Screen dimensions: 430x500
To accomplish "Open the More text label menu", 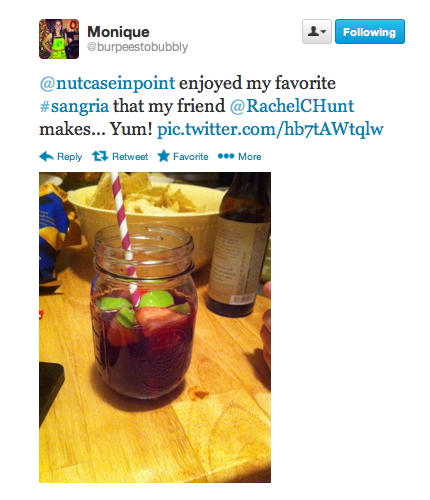I will pyautogui.click(x=250, y=156).
